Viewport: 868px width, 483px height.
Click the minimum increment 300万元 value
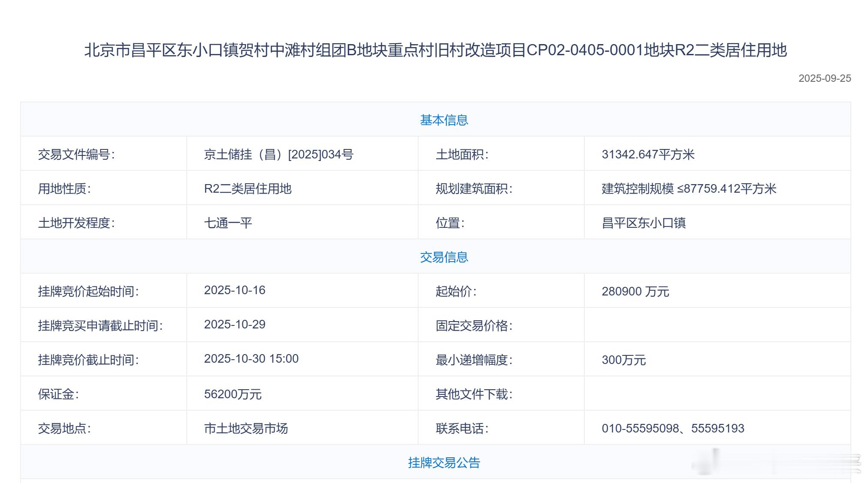click(623, 360)
